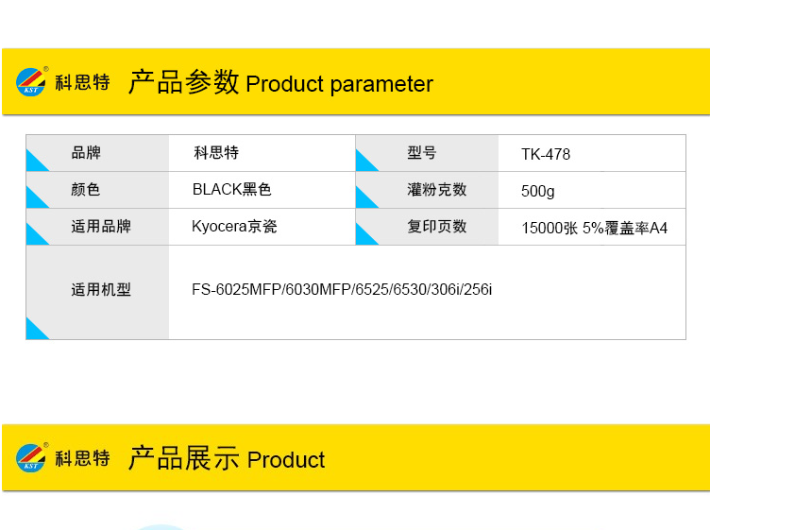The image size is (812, 530).
Task: Select the 产品展示 Product heading text
Action: [227, 458]
